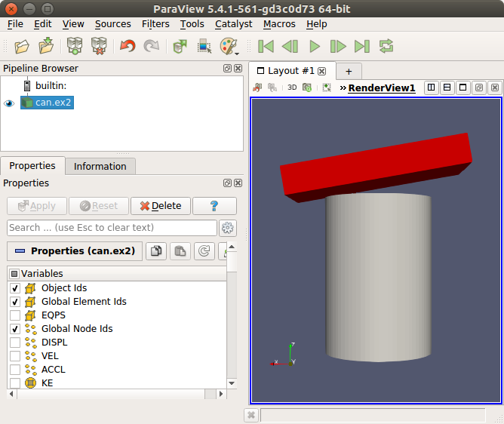Toggle visibility eye for can.ex2
The width and height of the screenshot is (504, 424).
click(x=9, y=103)
